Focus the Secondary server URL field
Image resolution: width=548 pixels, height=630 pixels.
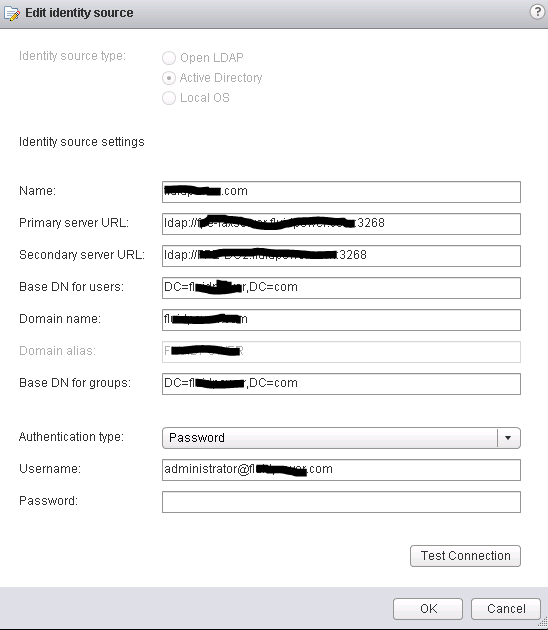341,256
